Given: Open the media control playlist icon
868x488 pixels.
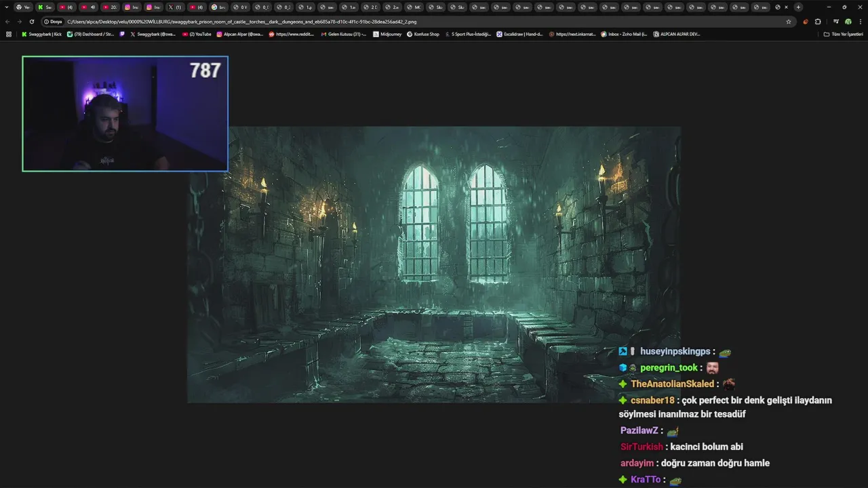Looking at the screenshot, I should (x=835, y=22).
